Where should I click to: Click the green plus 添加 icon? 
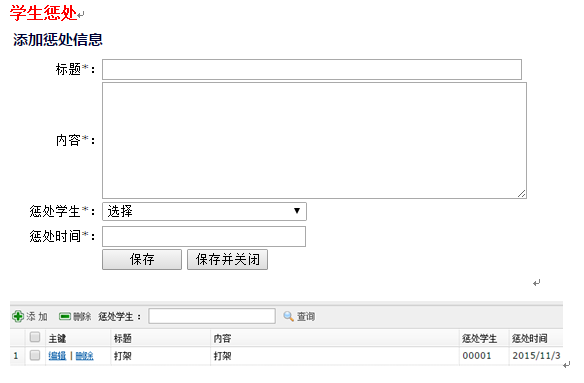pos(18,316)
